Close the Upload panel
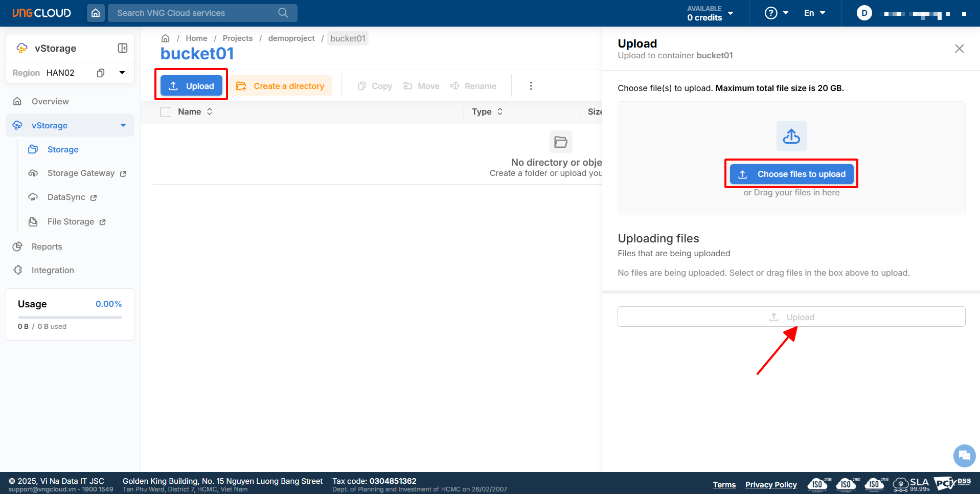980x494 pixels. [x=959, y=49]
